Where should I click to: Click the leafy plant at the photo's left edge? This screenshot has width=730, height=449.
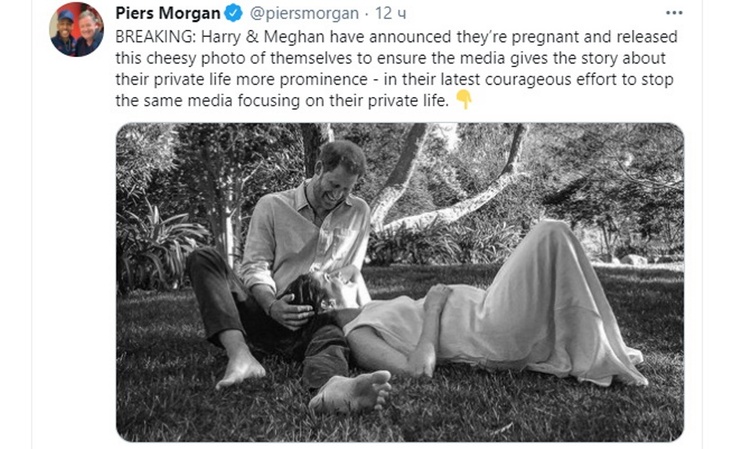coord(156,247)
